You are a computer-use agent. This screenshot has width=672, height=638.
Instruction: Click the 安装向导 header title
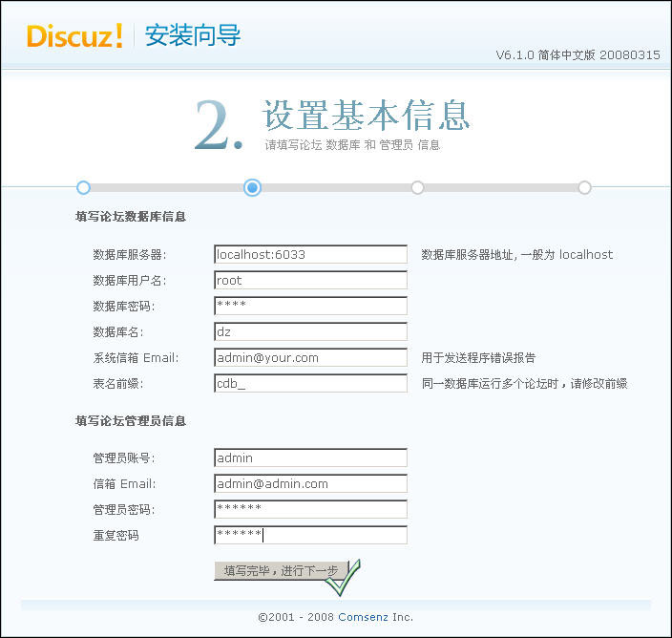[192, 36]
